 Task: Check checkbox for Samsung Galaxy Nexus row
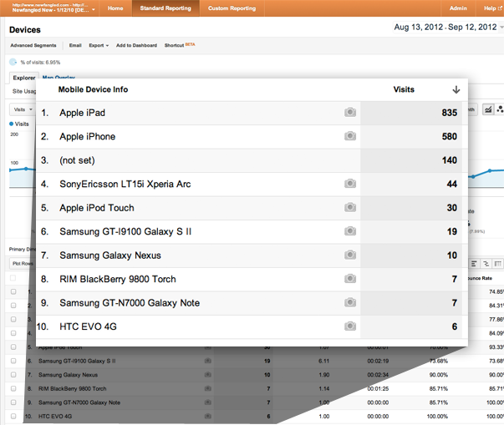13,375
